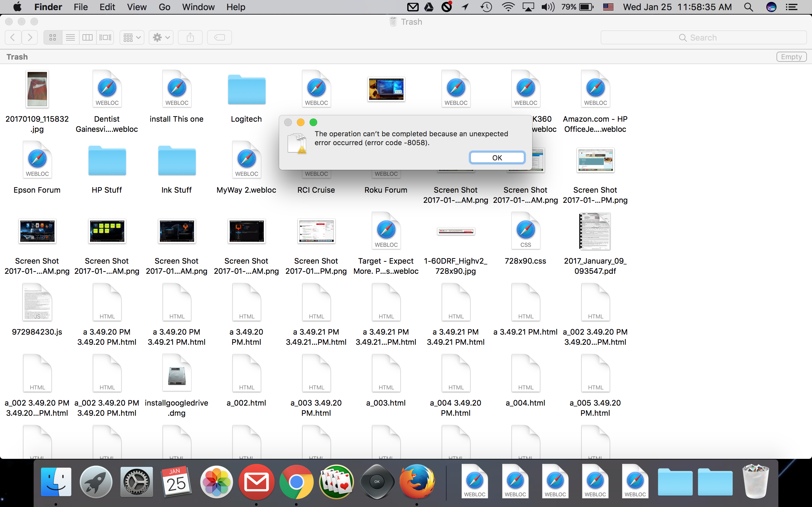Select the Logitech folder
Image resolution: width=812 pixels, height=507 pixels.
pyautogui.click(x=246, y=90)
